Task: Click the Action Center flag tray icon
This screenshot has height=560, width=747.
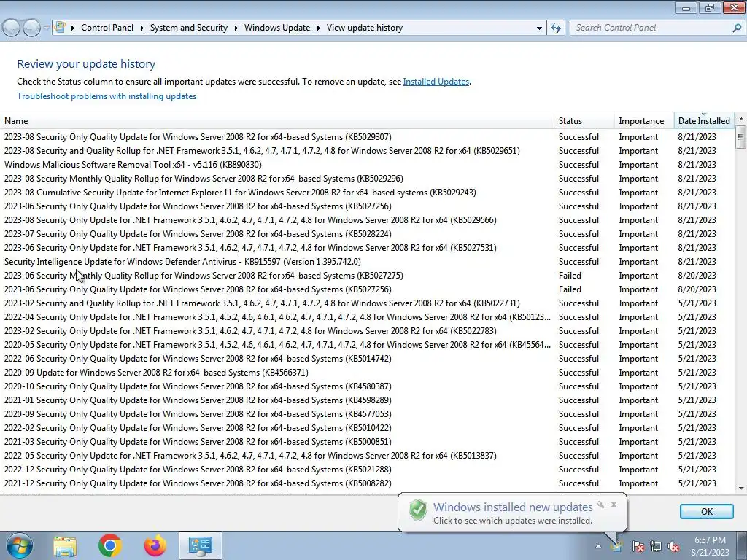Action: tap(638, 546)
